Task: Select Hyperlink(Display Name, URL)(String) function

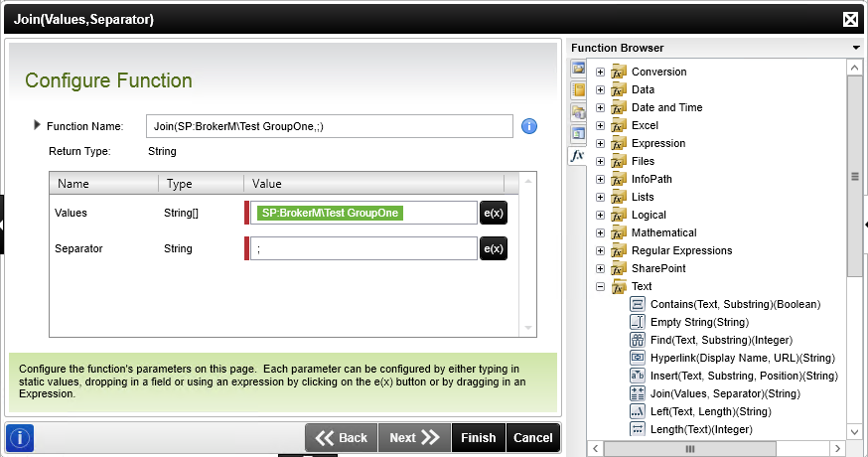Action: [742, 358]
